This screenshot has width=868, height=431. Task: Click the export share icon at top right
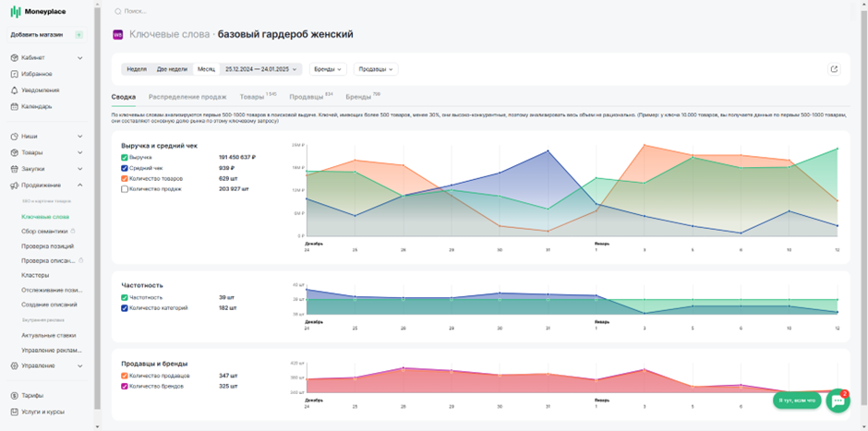[834, 69]
